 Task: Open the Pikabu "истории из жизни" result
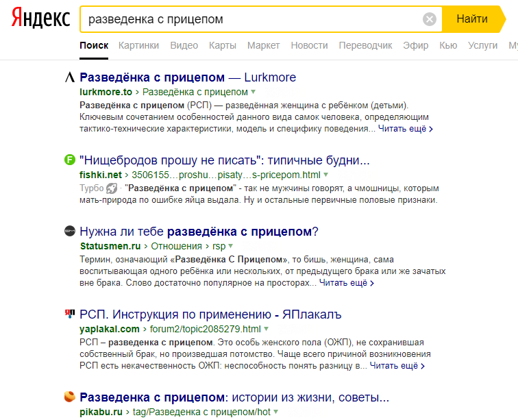tap(234, 397)
